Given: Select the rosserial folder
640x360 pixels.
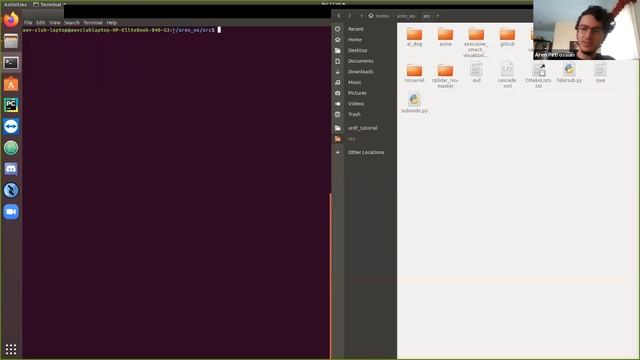Looking at the screenshot, I should [414, 73].
